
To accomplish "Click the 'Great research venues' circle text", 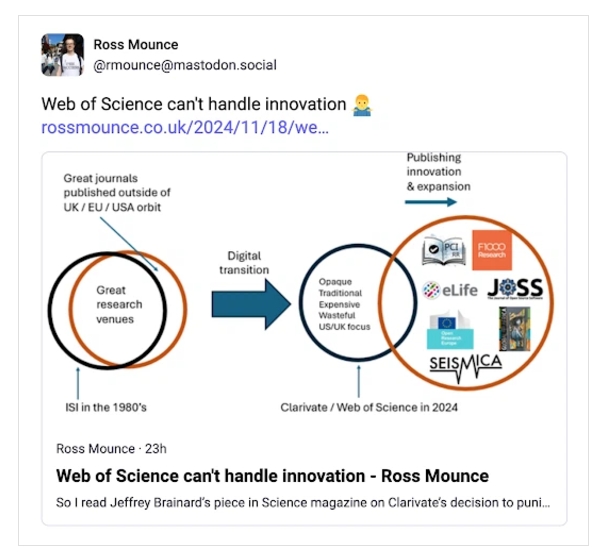I will tap(119, 305).
